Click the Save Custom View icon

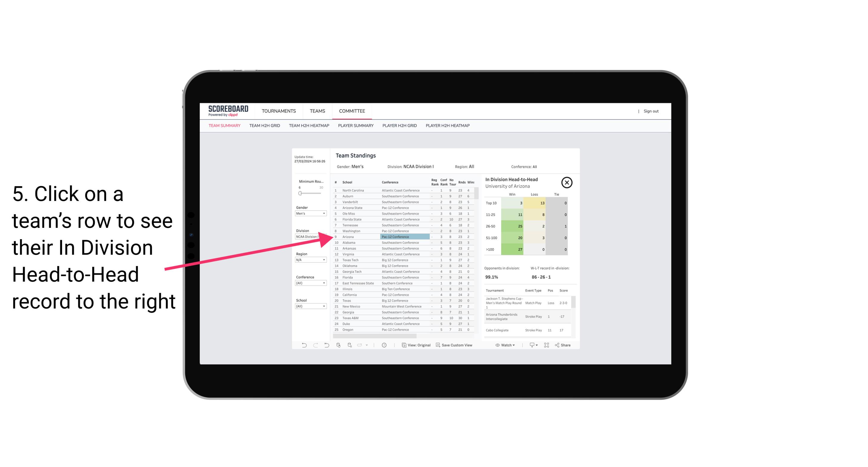(437, 345)
